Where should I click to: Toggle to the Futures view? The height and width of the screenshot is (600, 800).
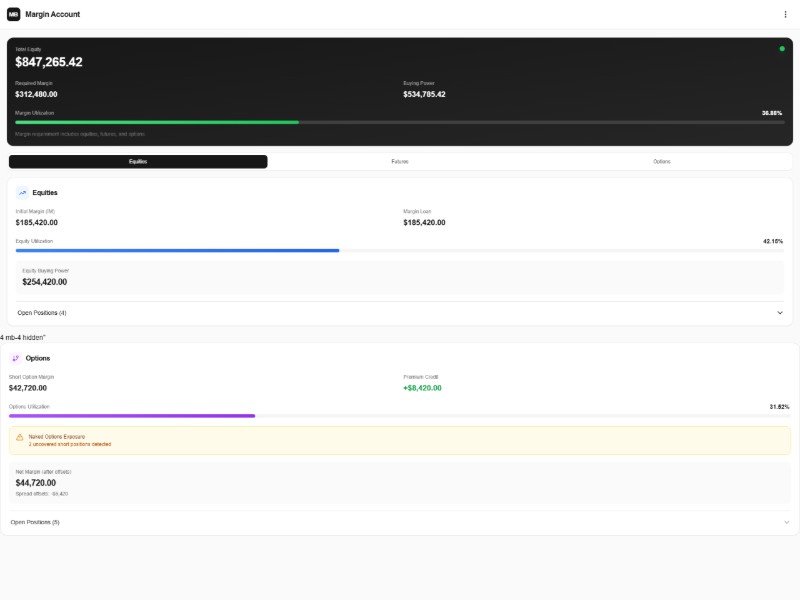click(400, 160)
